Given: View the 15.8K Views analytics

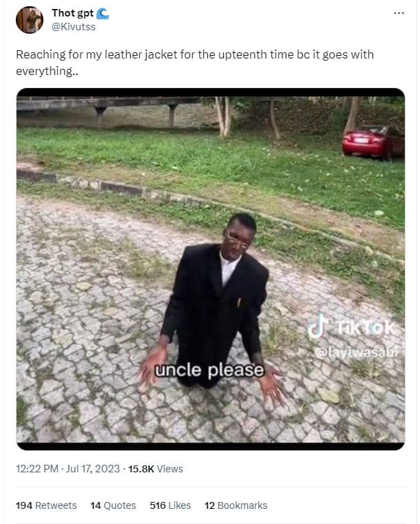Looking at the screenshot, I should [x=156, y=469].
